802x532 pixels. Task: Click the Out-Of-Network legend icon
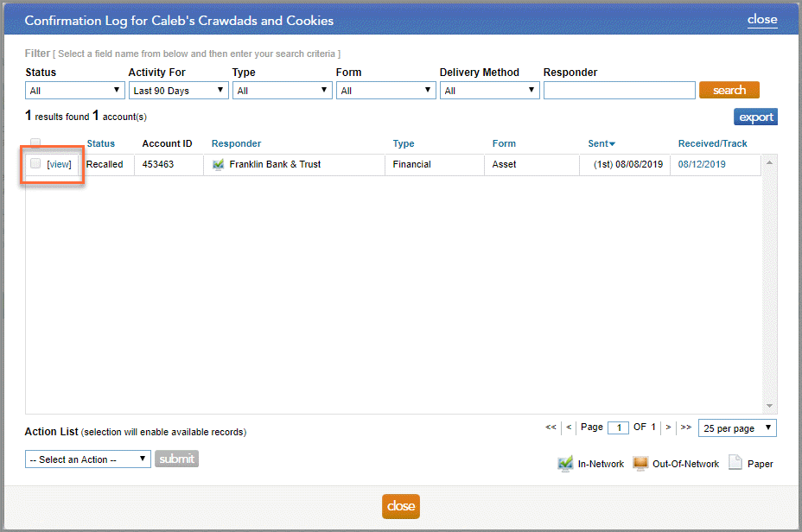click(x=640, y=464)
